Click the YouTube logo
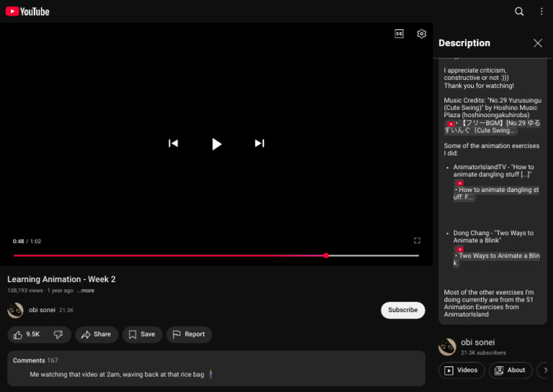This screenshot has height=392, width=553. [27, 12]
